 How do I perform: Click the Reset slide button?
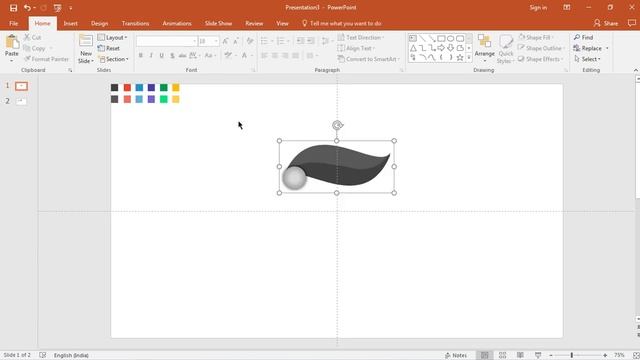click(109, 48)
